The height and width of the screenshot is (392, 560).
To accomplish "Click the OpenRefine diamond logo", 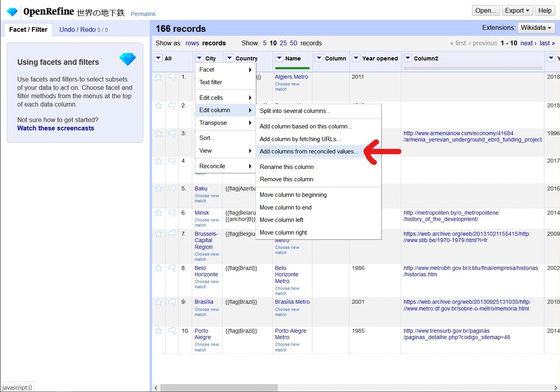I will pyautogui.click(x=12, y=12).
